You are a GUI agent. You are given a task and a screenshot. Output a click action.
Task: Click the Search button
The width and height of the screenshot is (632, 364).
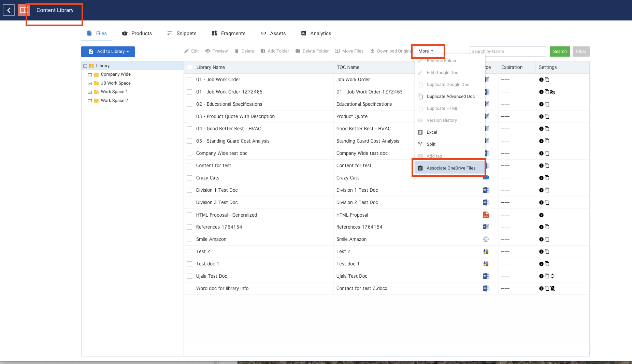click(x=559, y=51)
